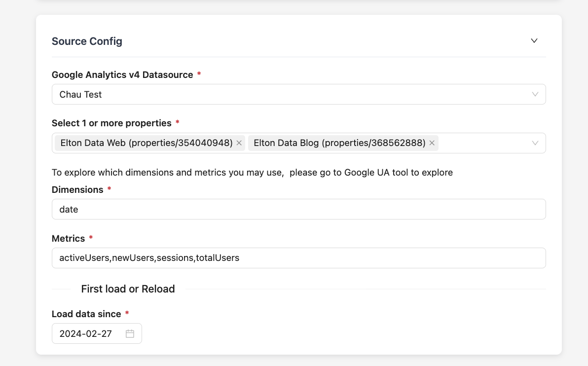Click the Elton Data Web tag label
This screenshot has width=588, height=366.
(146, 143)
